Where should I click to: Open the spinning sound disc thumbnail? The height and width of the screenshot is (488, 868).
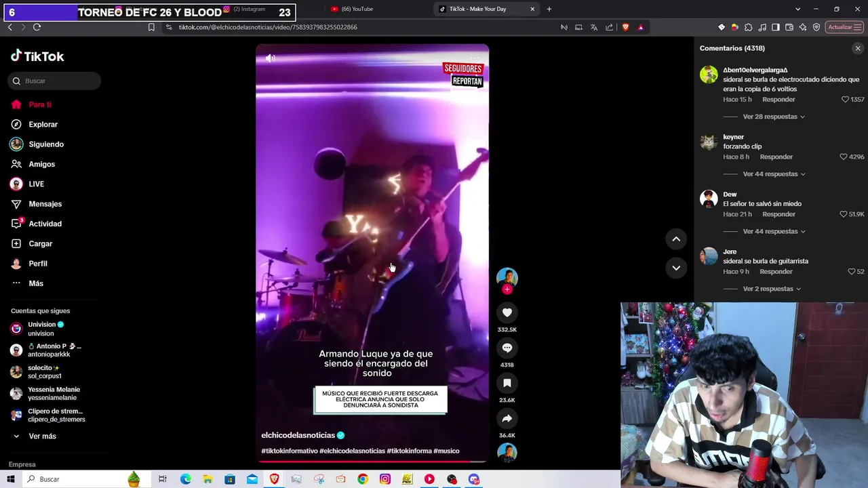click(507, 452)
